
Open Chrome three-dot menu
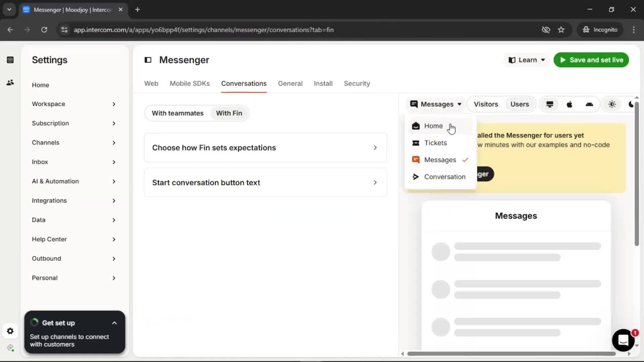634,30
